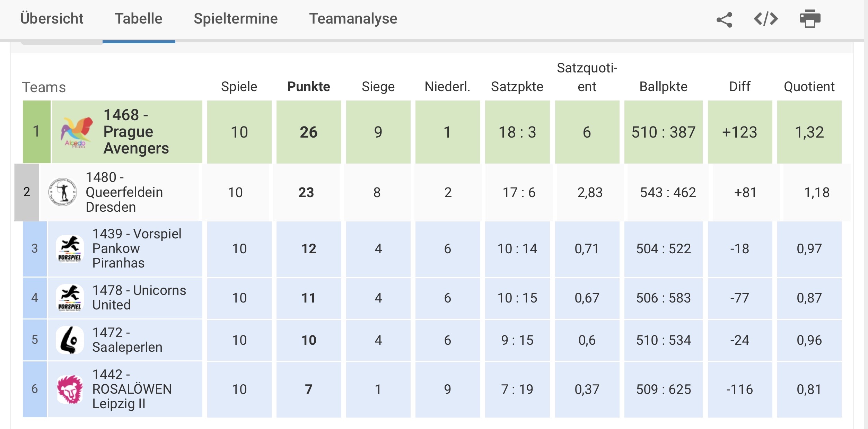The image size is (868, 429).
Task: Click the Ballpkte value 510 : 387
Action: tap(663, 132)
